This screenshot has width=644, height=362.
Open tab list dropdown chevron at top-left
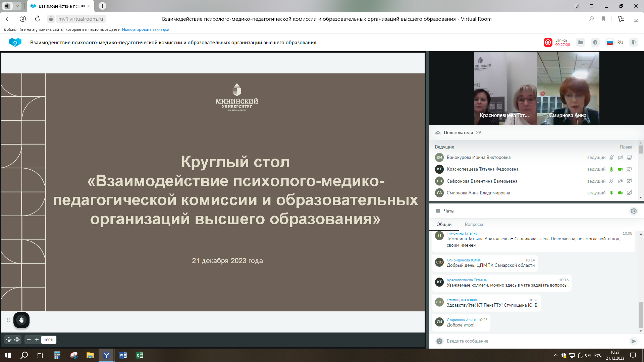[17, 6]
